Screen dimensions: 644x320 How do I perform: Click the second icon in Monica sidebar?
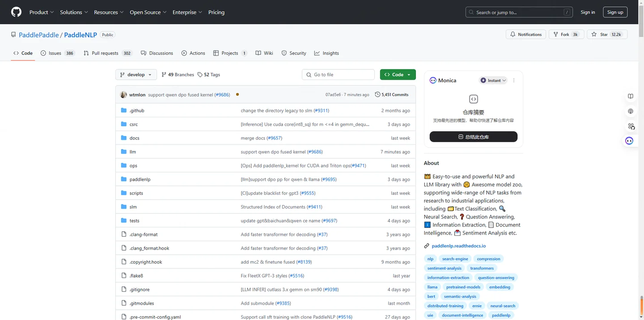click(x=631, y=111)
